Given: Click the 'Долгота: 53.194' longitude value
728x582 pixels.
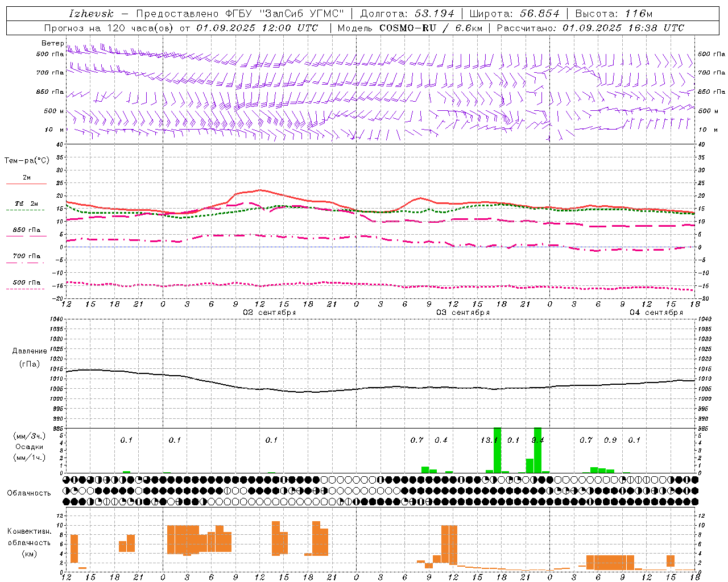Looking at the screenshot, I should point(407,14).
